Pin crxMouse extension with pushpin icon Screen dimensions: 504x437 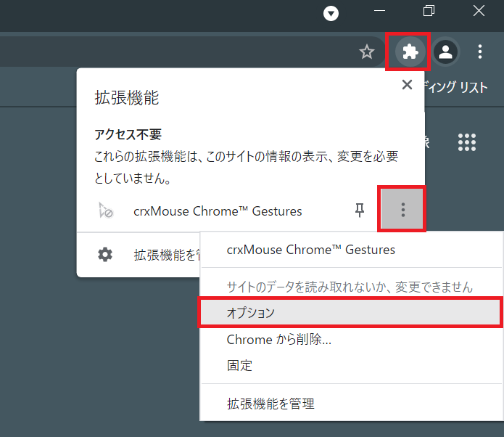coord(360,210)
